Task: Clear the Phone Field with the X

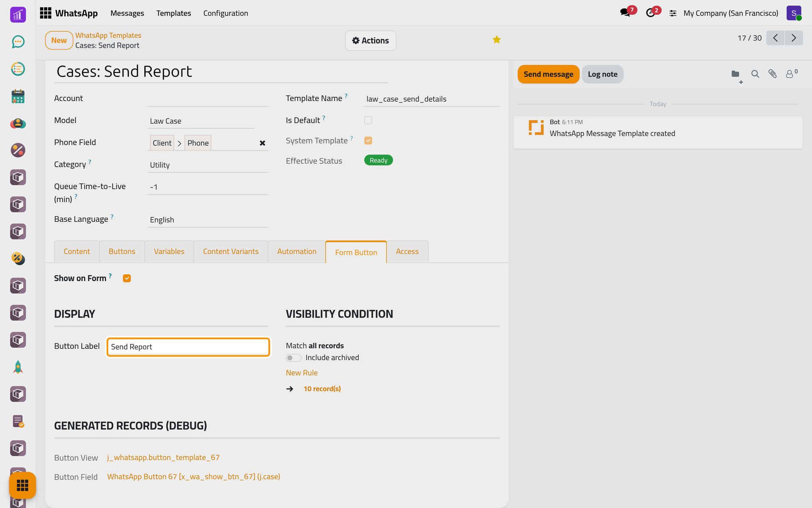Action: [x=262, y=143]
